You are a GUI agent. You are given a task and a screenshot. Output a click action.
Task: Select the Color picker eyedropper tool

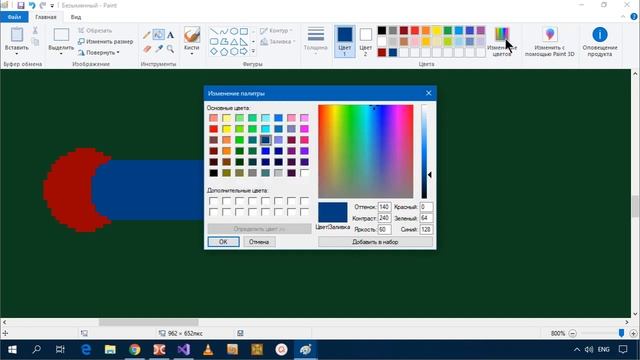coord(159,49)
